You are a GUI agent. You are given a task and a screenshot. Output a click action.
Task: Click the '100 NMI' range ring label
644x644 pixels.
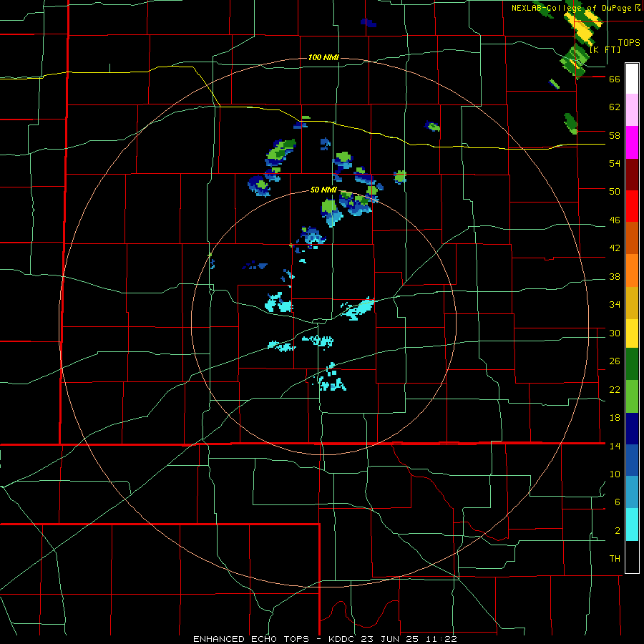(x=323, y=57)
